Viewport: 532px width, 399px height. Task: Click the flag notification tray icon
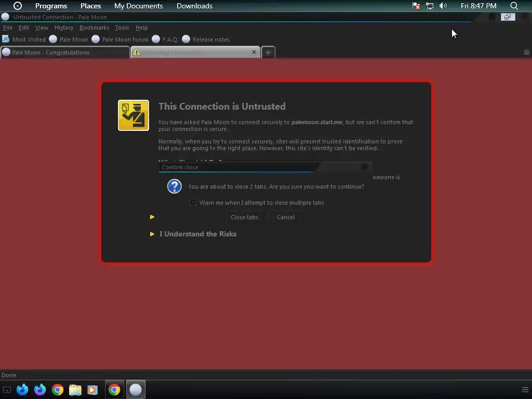click(x=416, y=6)
